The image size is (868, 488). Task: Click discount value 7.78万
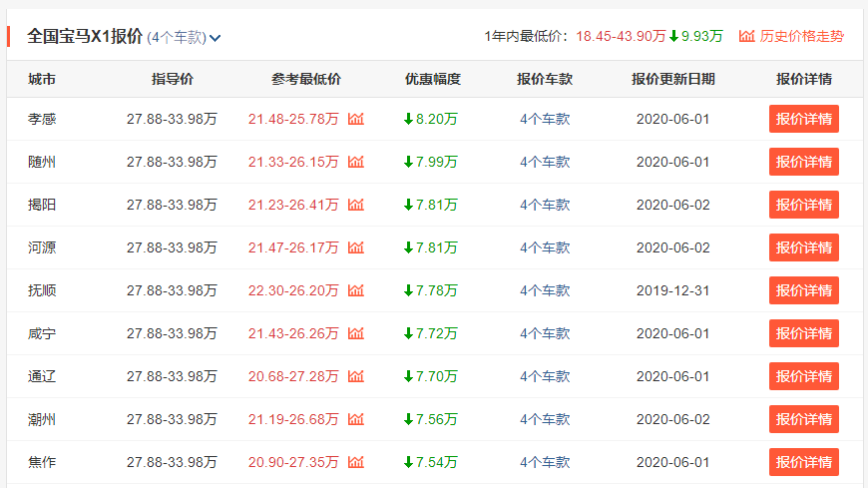436,290
